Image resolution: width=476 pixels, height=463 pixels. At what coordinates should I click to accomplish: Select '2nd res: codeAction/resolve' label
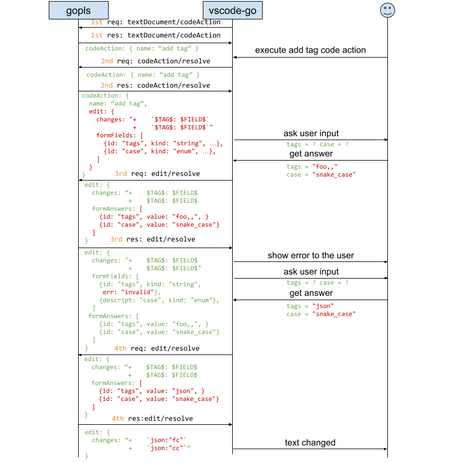click(x=155, y=85)
